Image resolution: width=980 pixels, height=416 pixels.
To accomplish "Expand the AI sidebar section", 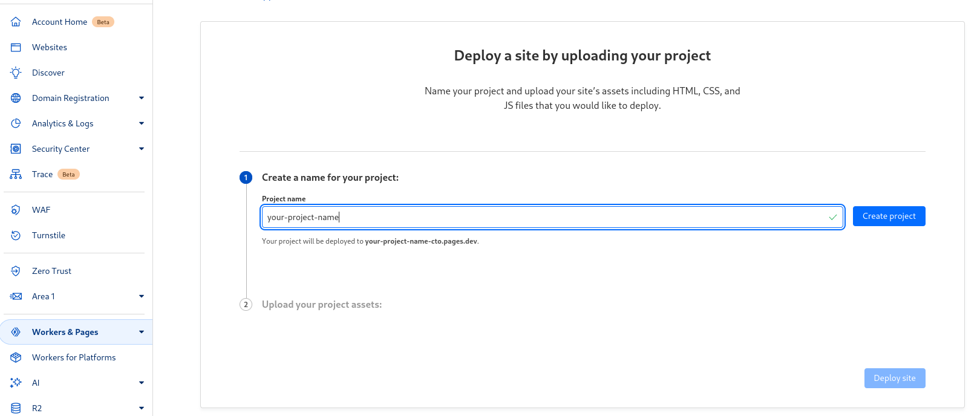I will 141,383.
